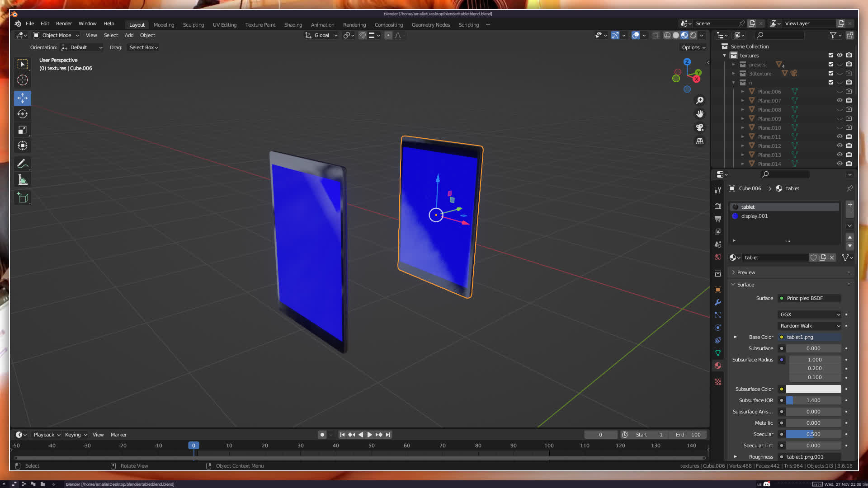Click the Play animation button
This screenshot has width=868, height=488.
coord(370,435)
